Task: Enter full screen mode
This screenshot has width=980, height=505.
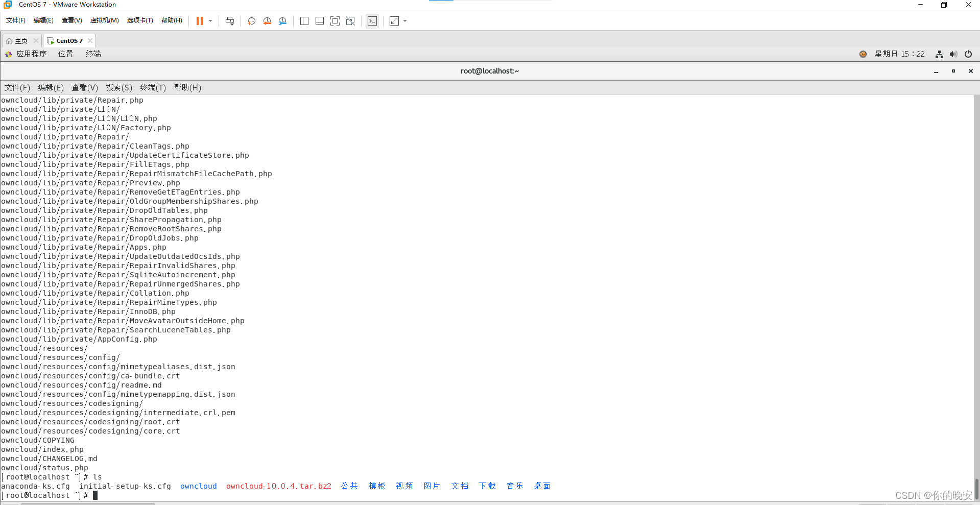Action: coord(335,21)
